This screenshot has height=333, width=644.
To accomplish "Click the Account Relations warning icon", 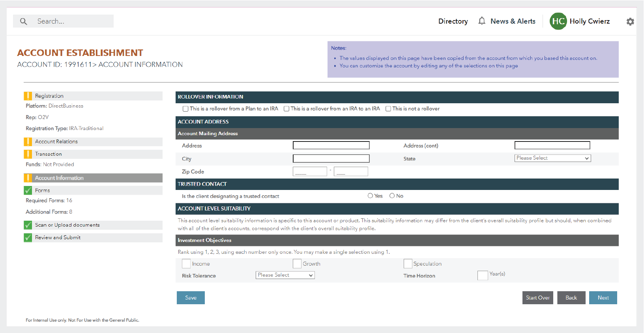I will (28, 142).
